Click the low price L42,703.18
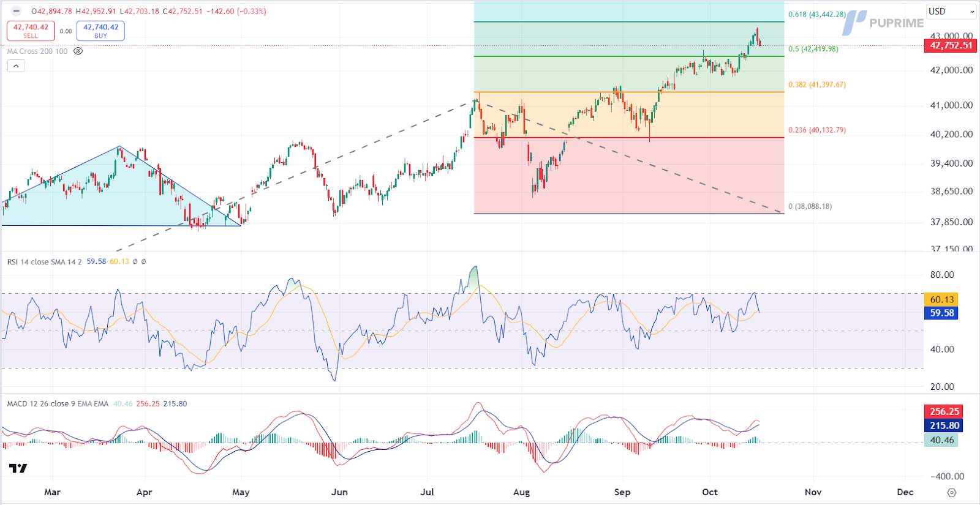 (140, 11)
